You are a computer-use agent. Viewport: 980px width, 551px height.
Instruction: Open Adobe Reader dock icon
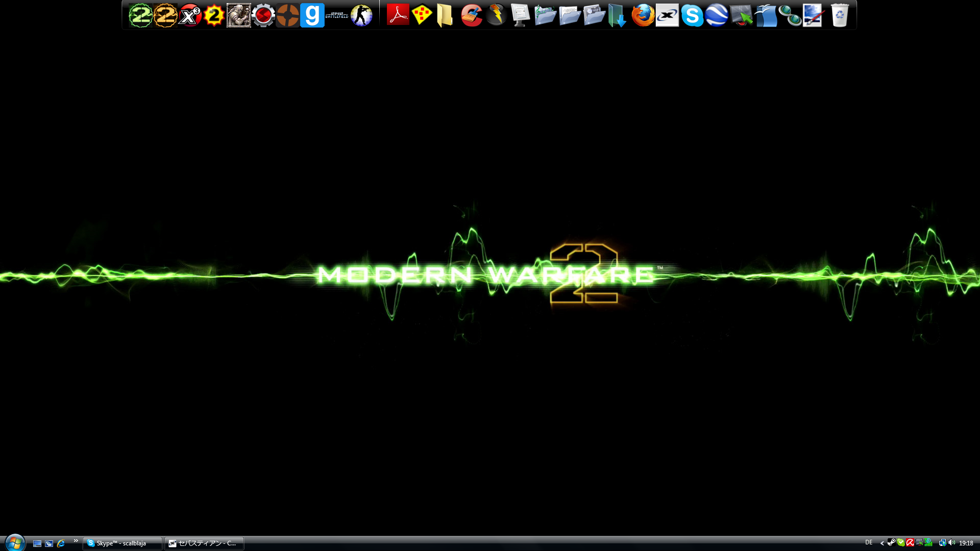(398, 15)
